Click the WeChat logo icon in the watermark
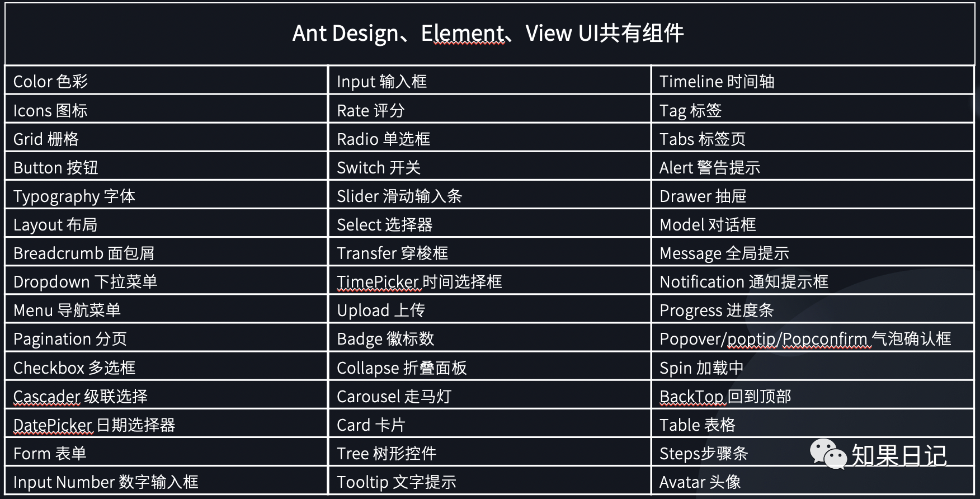Viewport: 980px width, 499px height. (828, 454)
